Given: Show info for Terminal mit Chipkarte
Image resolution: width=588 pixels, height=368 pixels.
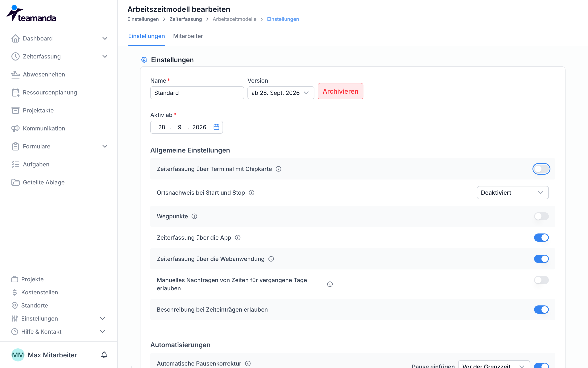Looking at the screenshot, I should [x=278, y=169].
